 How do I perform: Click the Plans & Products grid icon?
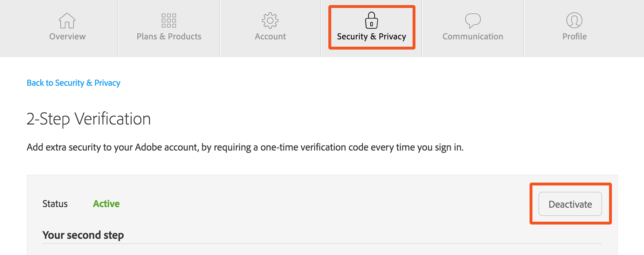pyautogui.click(x=169, y=21)
